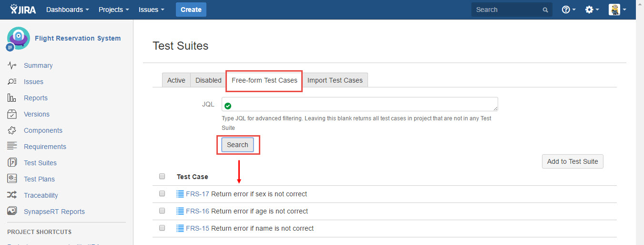Viewport: 644px width, 245px height.
Task: Open the FRS-15 issue link
Action: click(x=197, y=228)
